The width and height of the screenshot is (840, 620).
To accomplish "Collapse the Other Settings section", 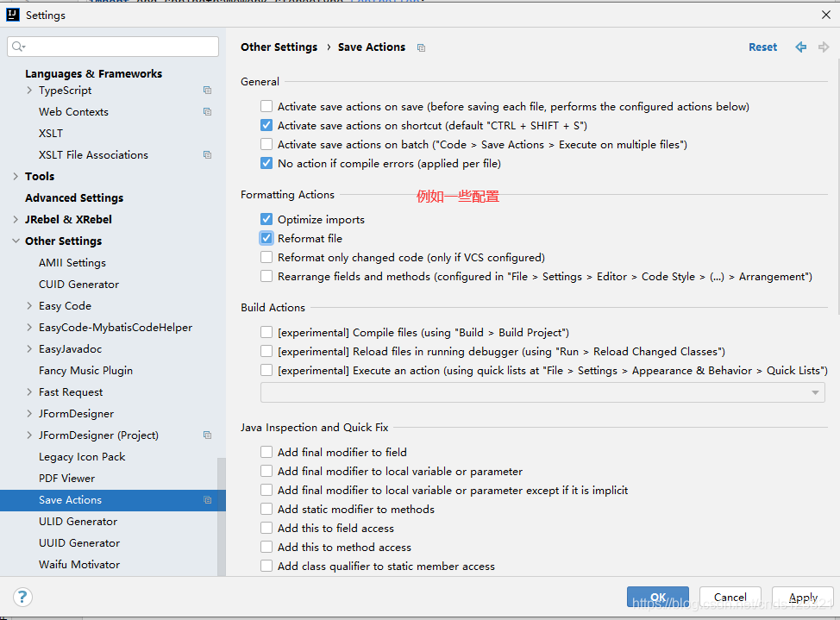I will point(16,241).
